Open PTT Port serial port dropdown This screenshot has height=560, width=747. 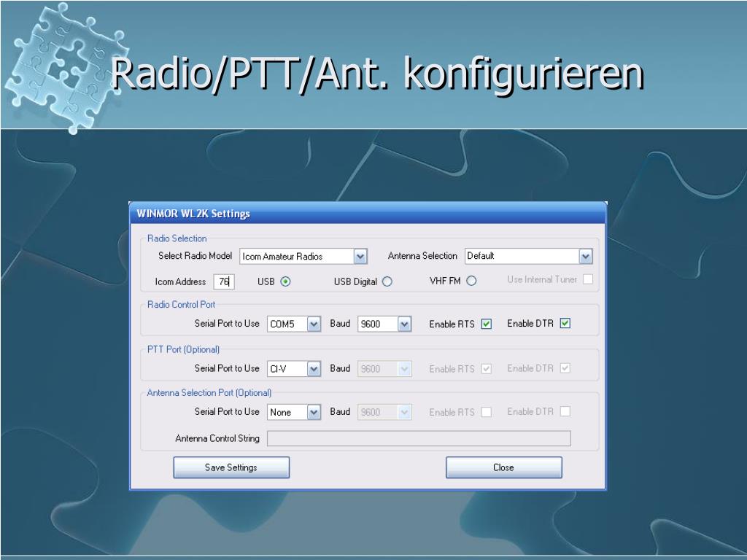(293, 368)
